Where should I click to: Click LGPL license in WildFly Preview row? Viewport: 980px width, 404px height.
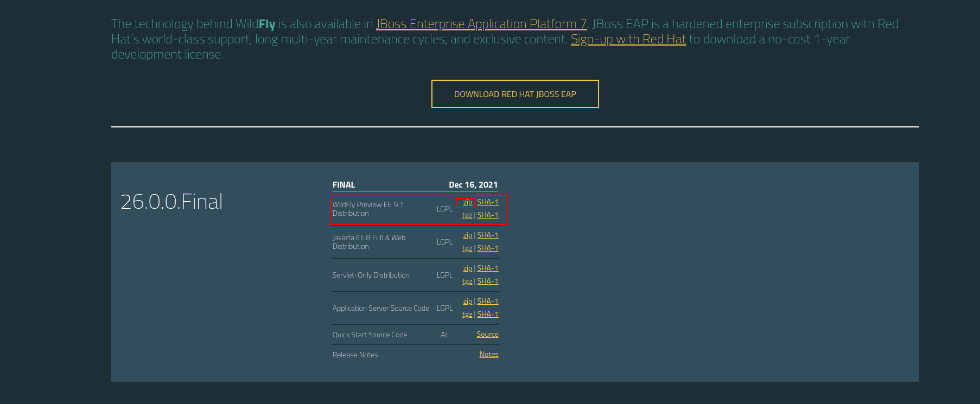point(444,209)
